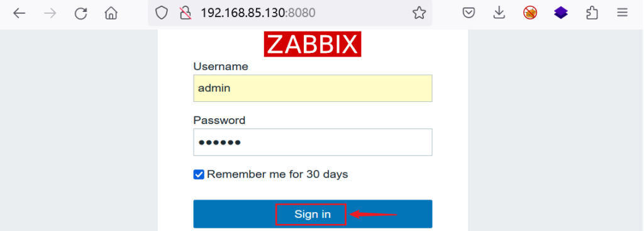644x231 pixels.
Task: Open the tracking protection shield panel
Action: click(x=162, y=13)
